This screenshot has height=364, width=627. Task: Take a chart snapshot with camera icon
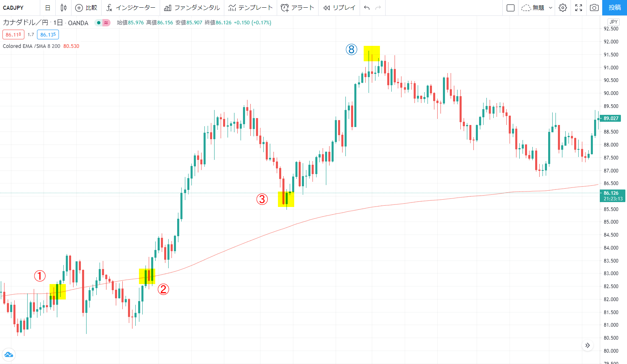594,8
